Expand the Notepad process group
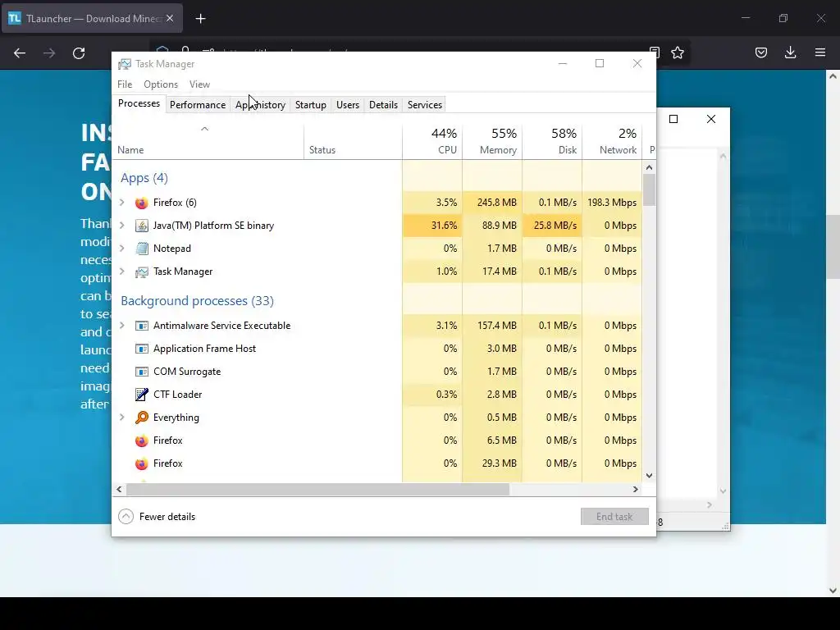The width and height of the screenshot is (840, 630). coord(122,249)
